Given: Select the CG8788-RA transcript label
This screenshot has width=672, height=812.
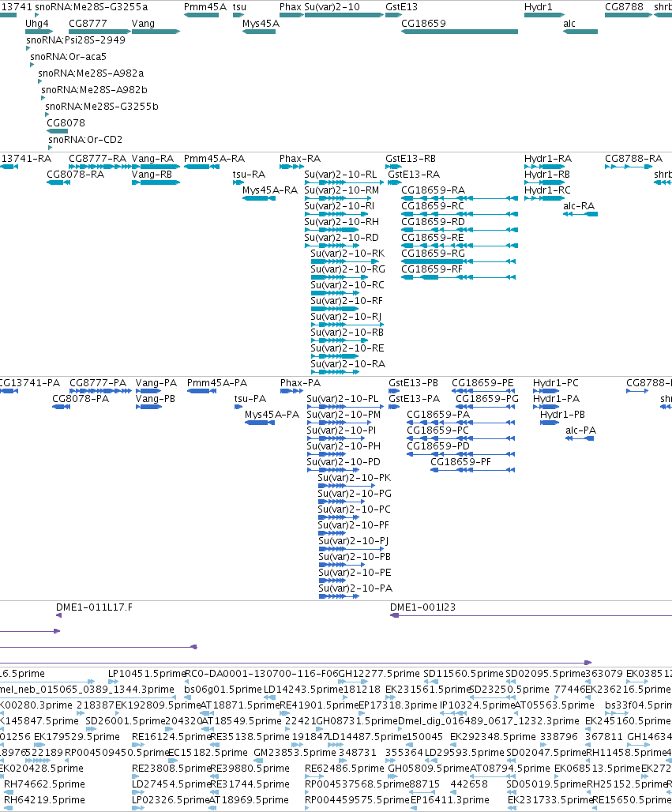Looking at the screenshot, I should tap(633, 159).
